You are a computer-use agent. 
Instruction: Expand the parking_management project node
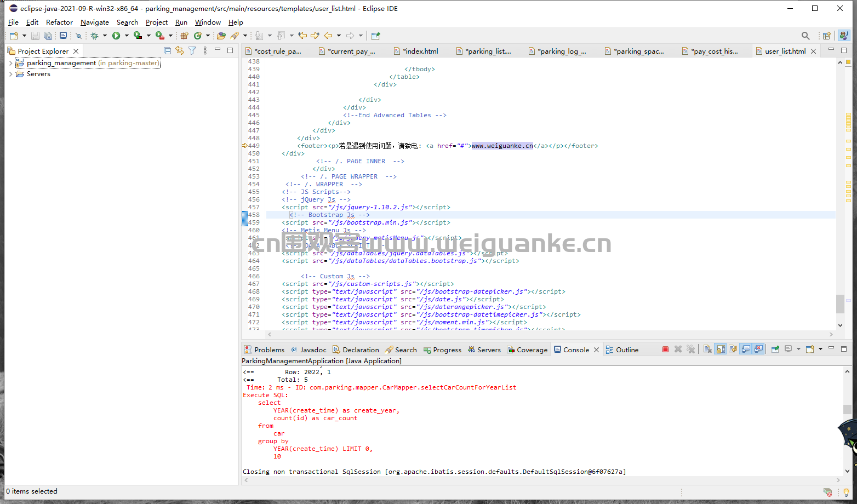point(10,63)
